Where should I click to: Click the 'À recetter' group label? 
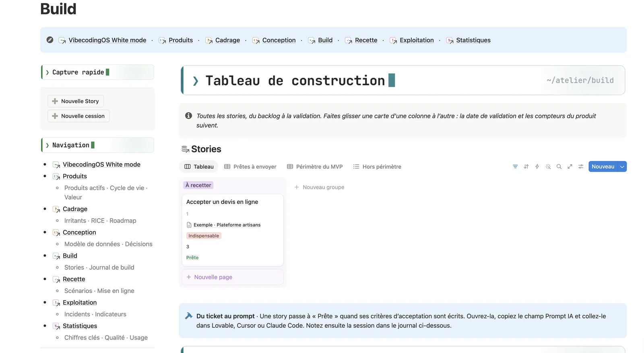click(198, 185)
